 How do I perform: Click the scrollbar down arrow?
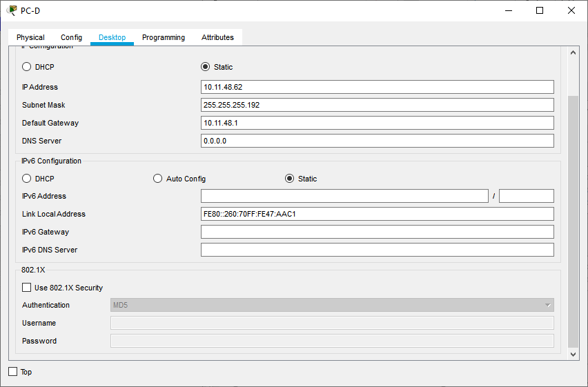(573, 354)
